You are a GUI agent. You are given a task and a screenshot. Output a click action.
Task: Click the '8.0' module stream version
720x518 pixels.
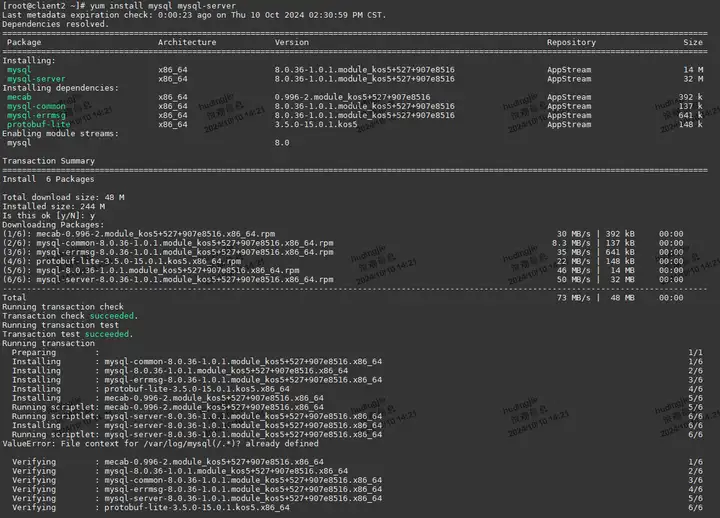[282, 143]
